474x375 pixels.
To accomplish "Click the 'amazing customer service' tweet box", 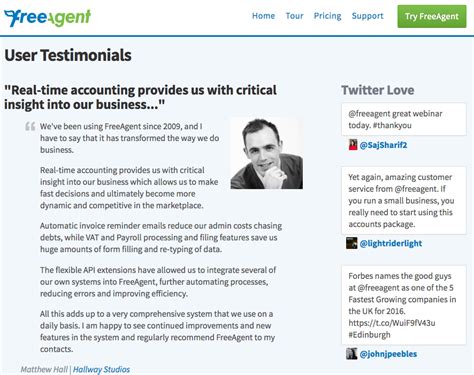I will (404, 200).
